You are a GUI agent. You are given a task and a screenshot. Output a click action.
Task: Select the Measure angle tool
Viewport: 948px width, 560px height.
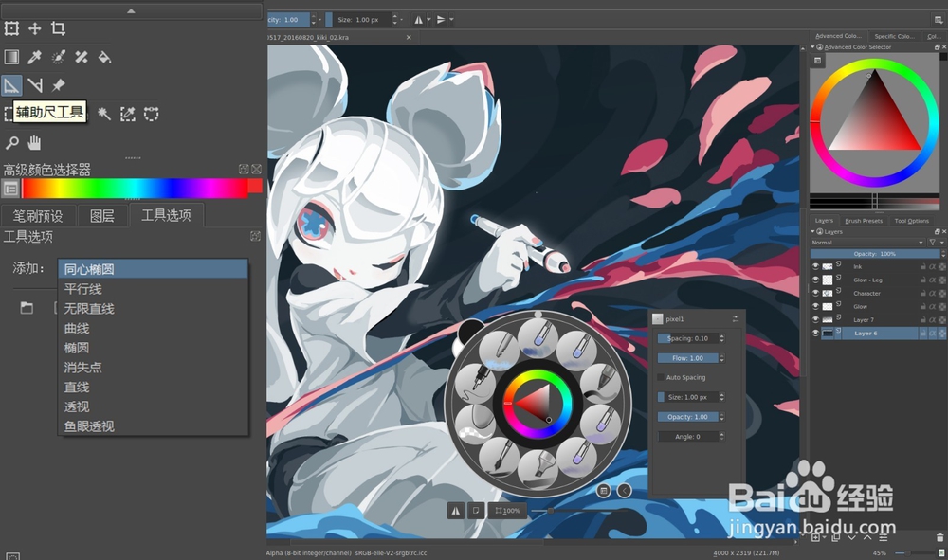pos(35,85)
